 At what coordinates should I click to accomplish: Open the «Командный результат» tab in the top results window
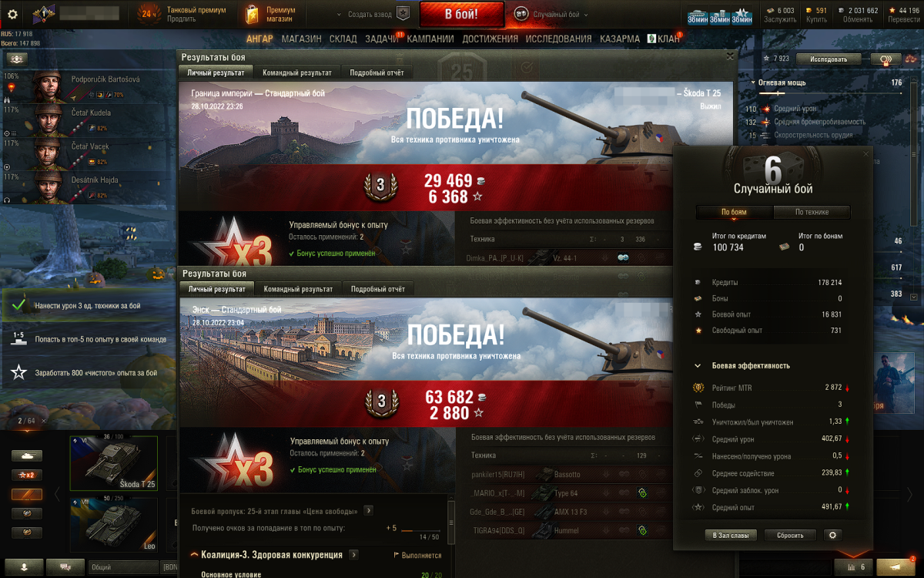(297, 72)
